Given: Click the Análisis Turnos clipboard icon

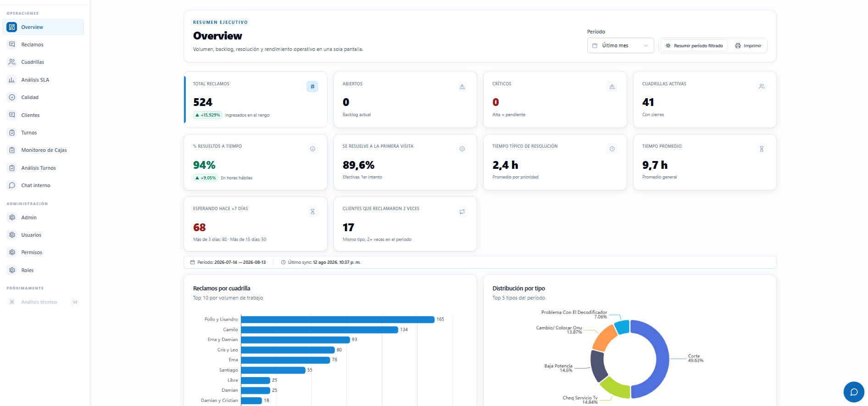Looking at the screenshot, I should tap(12, 168).
